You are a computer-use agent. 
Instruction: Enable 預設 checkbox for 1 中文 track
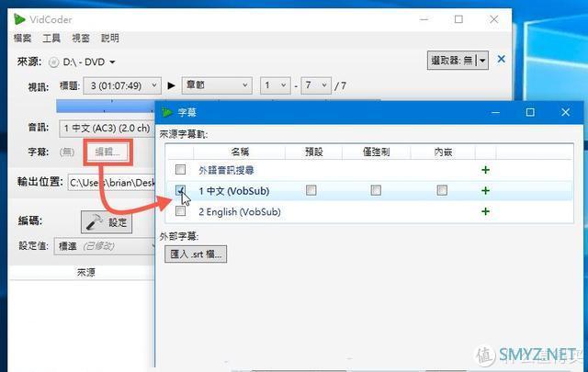[x=311, y=190]
